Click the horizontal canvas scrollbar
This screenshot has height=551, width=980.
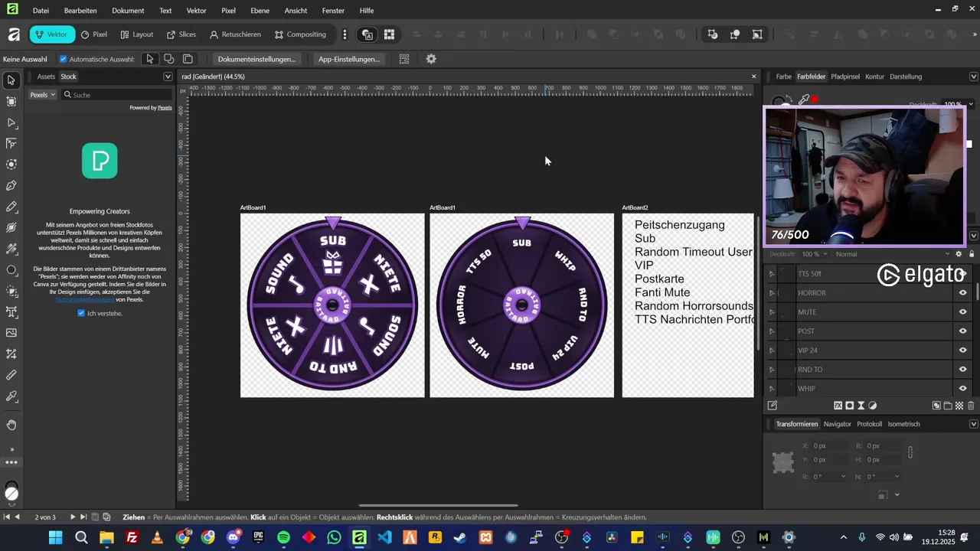(439, 505)
